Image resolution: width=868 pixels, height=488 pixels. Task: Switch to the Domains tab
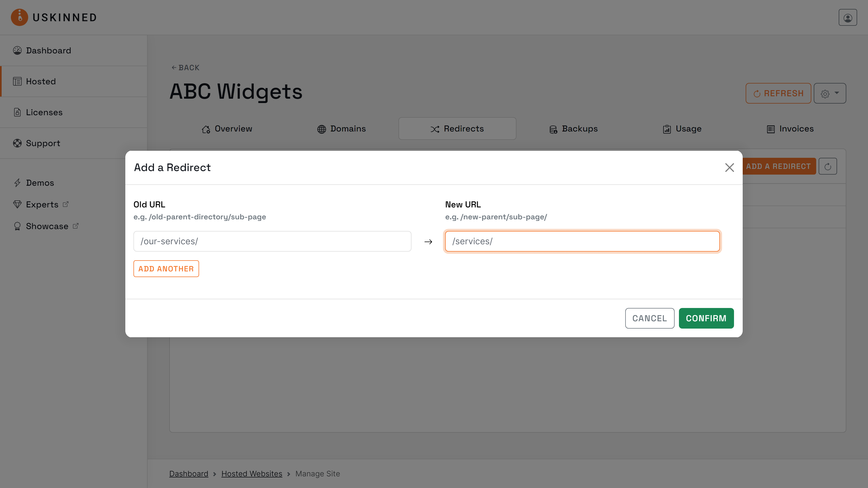341,129
